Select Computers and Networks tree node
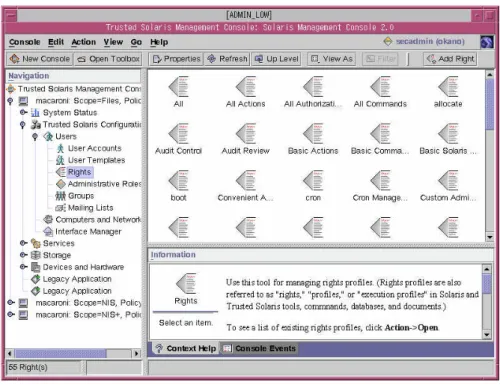The height and width of the screenshot is (385, 500). [x=98, y=220]
